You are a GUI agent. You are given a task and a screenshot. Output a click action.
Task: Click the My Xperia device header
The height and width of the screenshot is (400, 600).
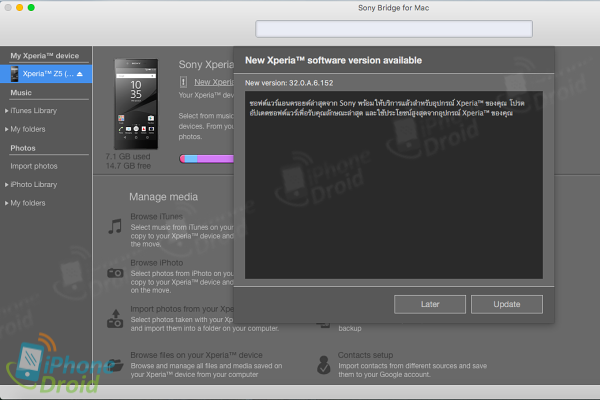click(45, 56)
